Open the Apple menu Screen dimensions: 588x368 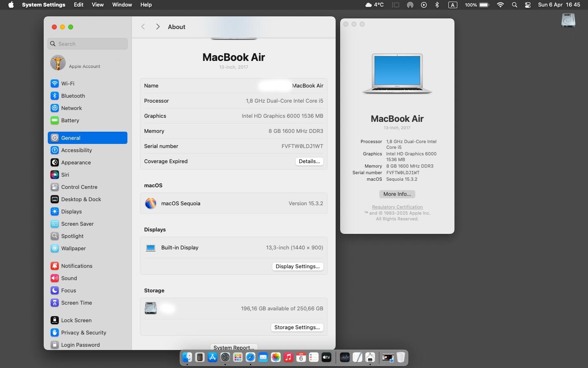11,5
